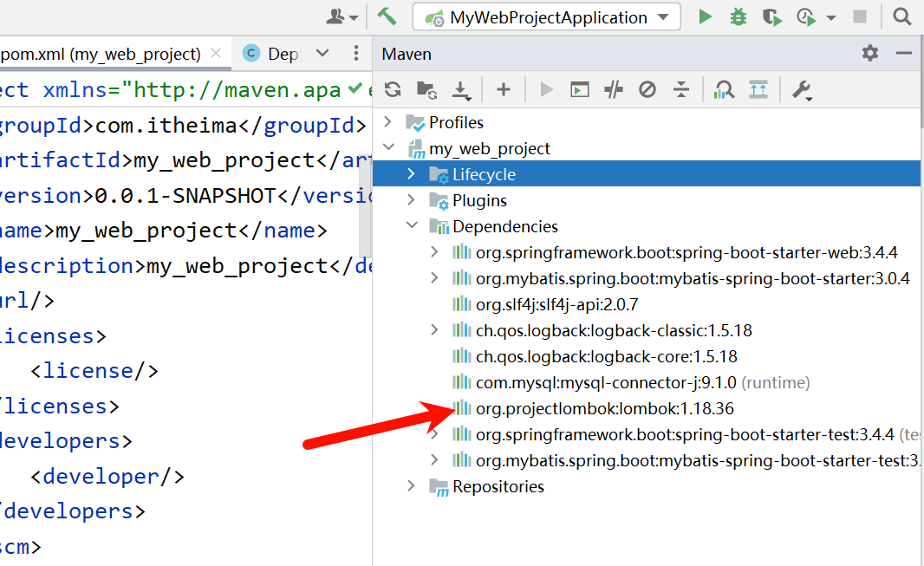Image resolution: width=924 pixels, height=566 pixels.
Task: Select spring-boot-starter-test:3.4.4 dependency
Action: 685,434
